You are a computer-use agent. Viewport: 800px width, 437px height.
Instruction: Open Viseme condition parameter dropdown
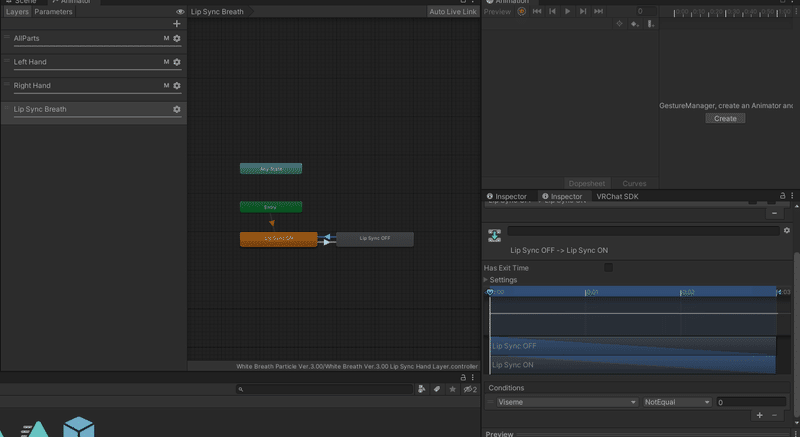click(567, 402)
